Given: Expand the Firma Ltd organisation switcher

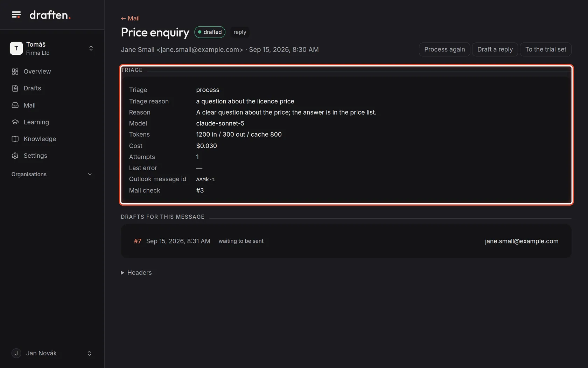Looking at the screenshot, I should coord(91,48).
